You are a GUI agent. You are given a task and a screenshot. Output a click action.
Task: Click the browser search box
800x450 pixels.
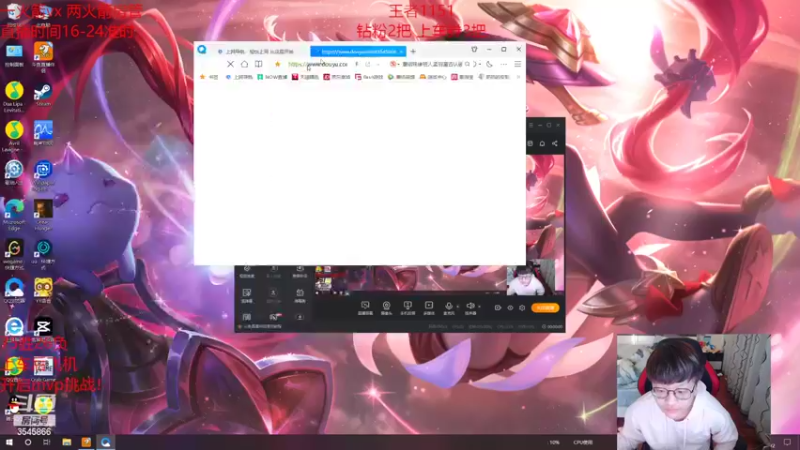tap(432, 64)
